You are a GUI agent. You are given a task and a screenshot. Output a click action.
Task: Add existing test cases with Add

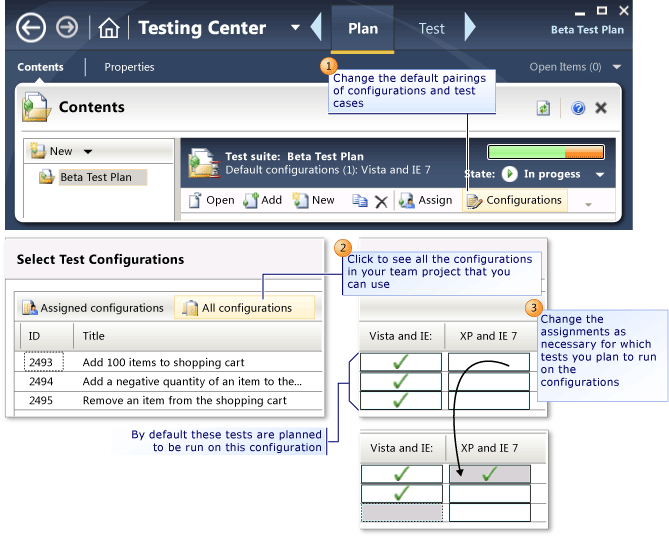(x=263, y=200)
